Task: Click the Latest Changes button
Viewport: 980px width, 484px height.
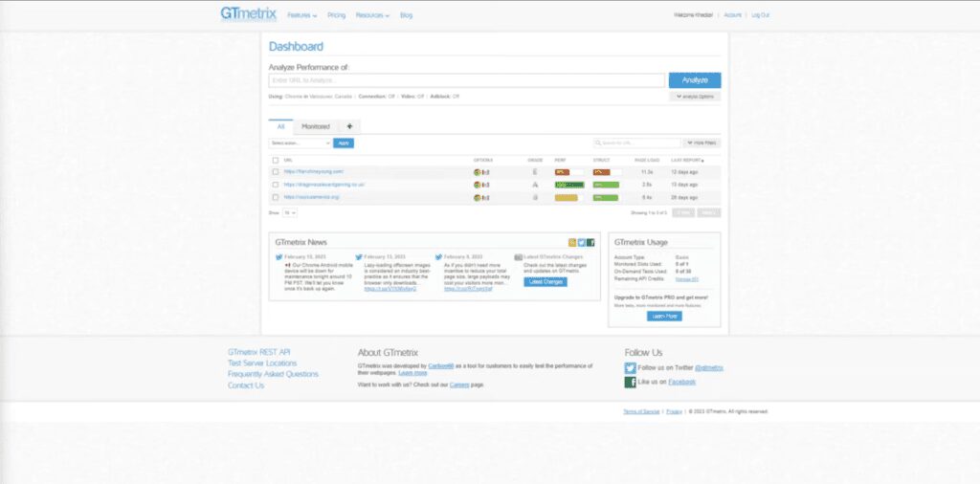Action: (x=546, y=281)
